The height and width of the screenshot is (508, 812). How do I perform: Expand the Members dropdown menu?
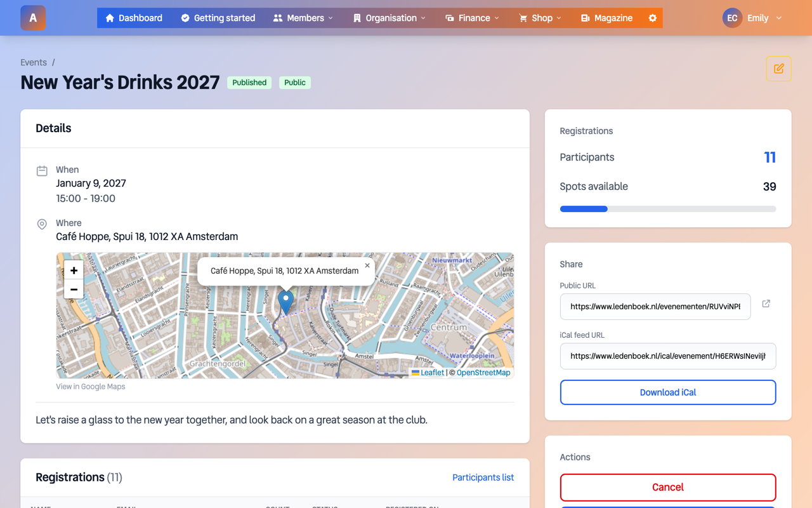[x=303, y=18]
